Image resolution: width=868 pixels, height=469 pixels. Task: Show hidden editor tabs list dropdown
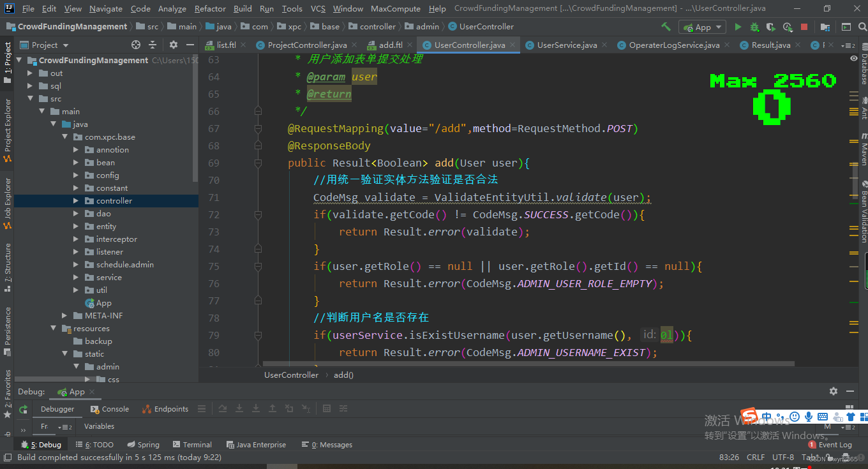click(x=848, y=45)
